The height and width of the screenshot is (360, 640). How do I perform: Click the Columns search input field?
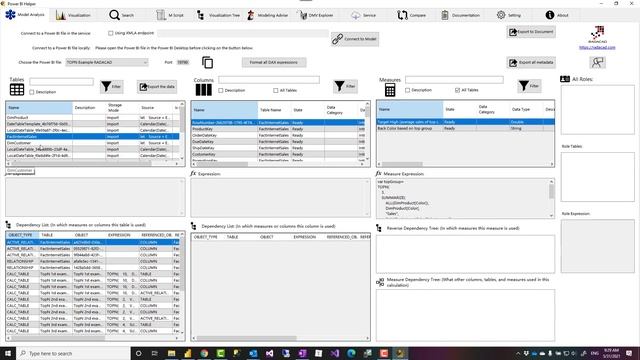[269, 80]
